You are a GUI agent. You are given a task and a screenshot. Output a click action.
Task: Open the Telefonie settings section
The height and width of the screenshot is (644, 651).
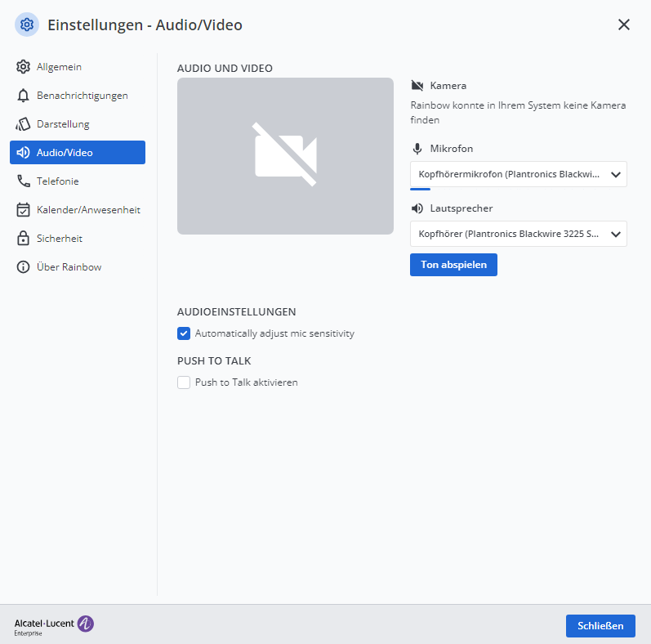(58, 181)
